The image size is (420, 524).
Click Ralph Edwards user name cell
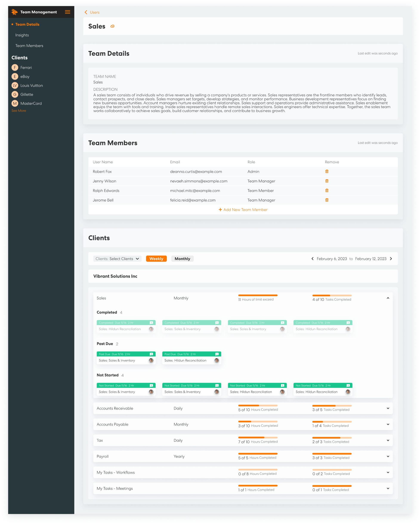pos(106,191)
